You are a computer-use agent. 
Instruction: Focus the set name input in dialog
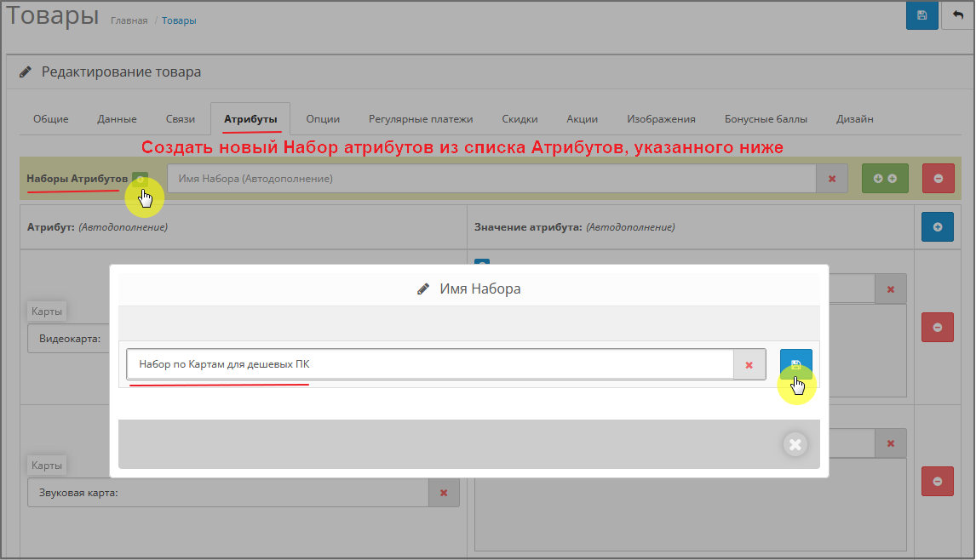(x=430, y=365)
